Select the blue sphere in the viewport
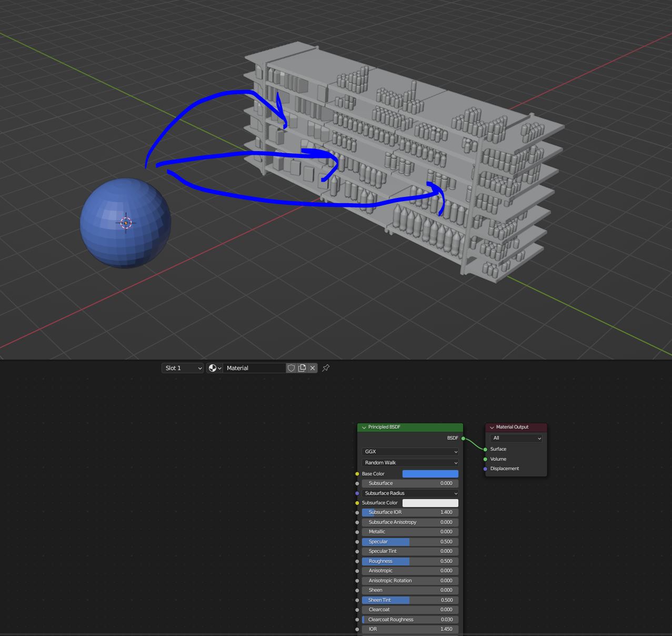Screen dimensions: 672x636 click(x=125, y=223)
